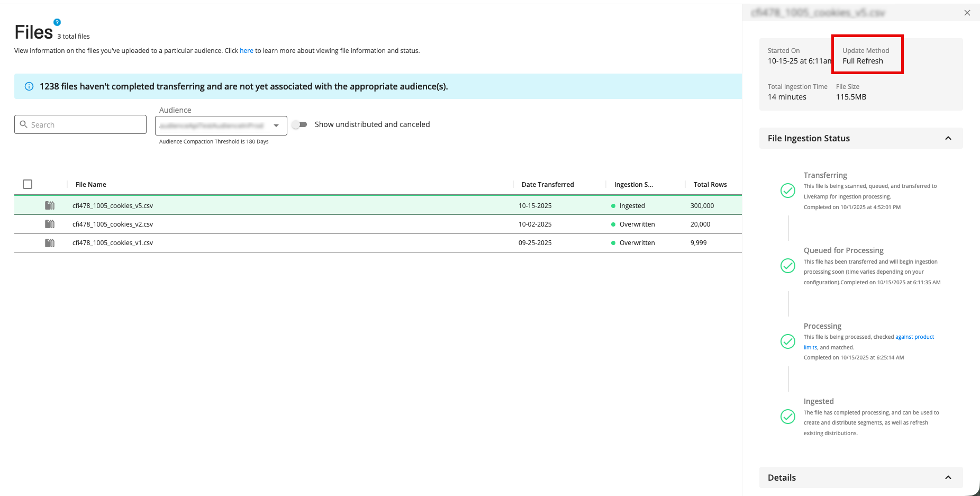This screenshot has width=980, height=496.
Task: Collapse the File Ingestion Status section
Action: click(948, 138)
